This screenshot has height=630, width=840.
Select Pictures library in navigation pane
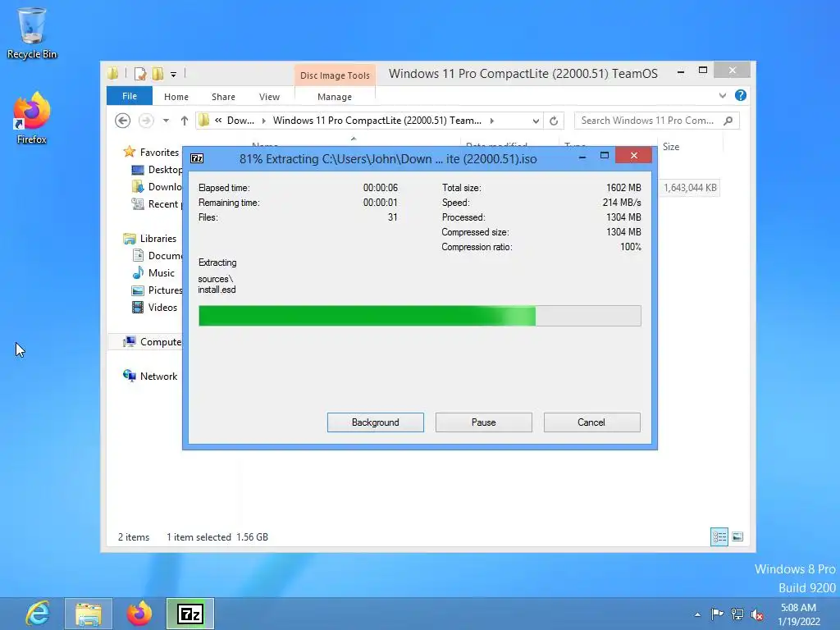click(x=157, y=290)
